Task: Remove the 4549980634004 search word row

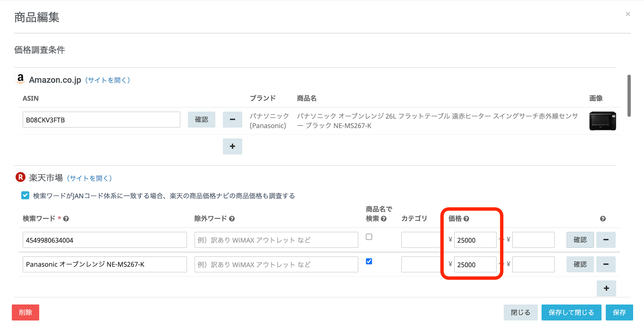Action: (x=606, y=240)
